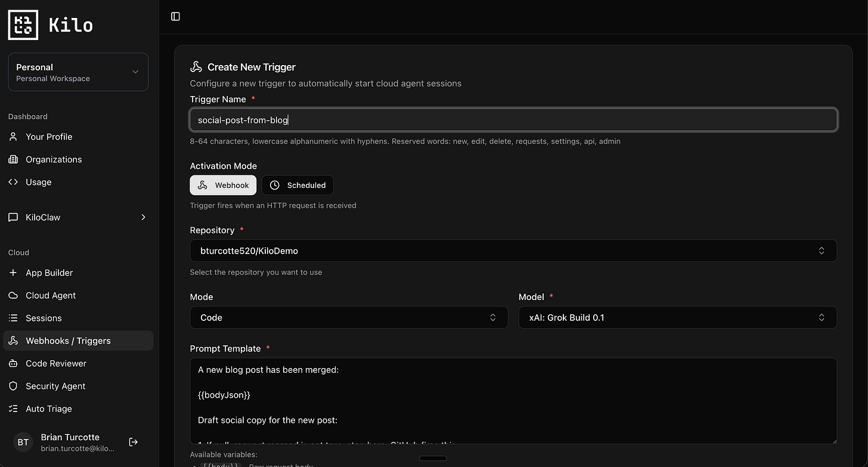The width and height of the screenshot is (868, 467).
Task: Select Webhook activation mode
Action: (x=223, y=185)
